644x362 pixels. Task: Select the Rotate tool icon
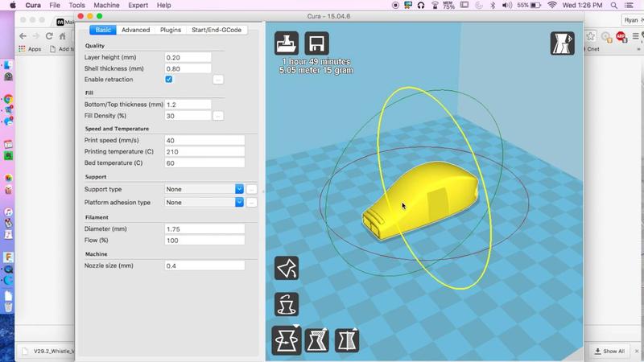pos(287,339)
